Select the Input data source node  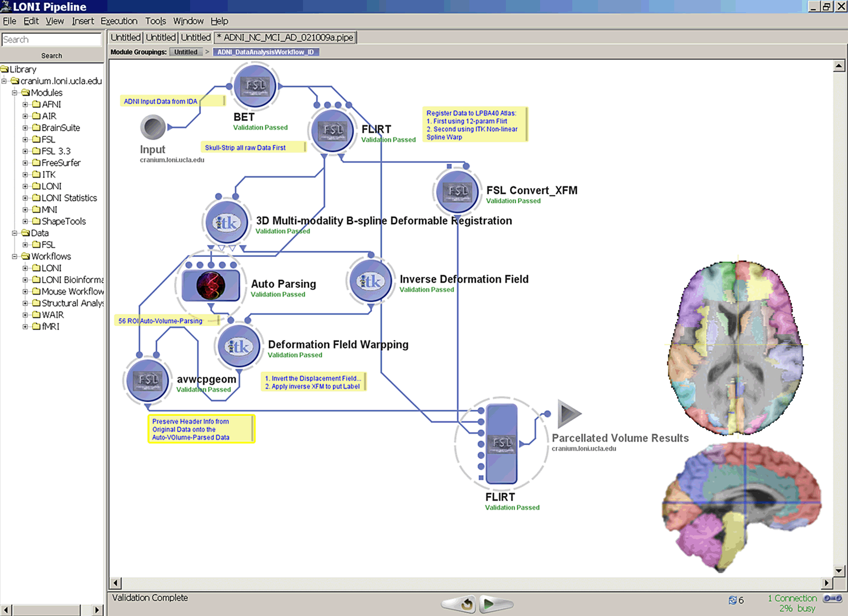tap(153, 127)
